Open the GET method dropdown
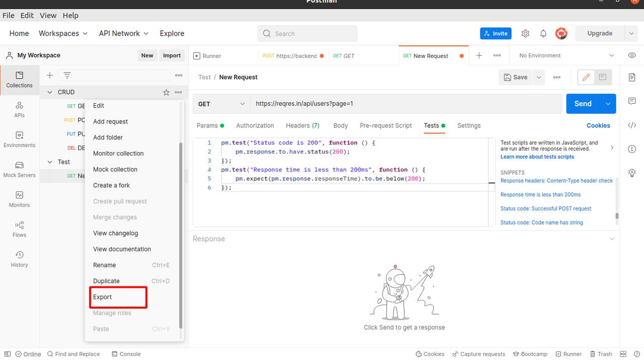This screenshot has width=644, height=360. [x=221, y=104]
